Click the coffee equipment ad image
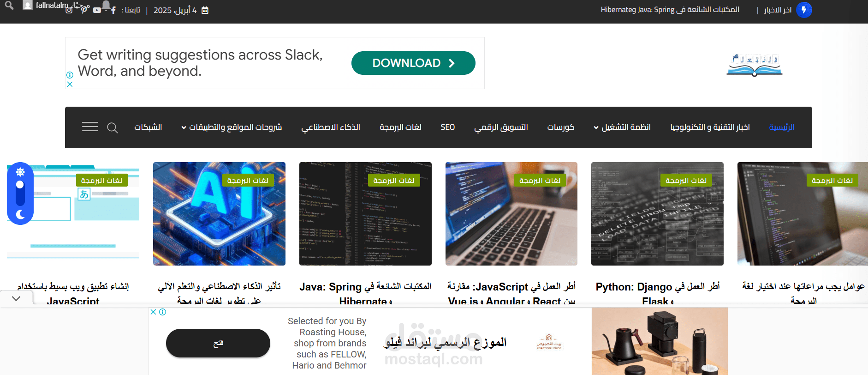The height and width of the screenshot is (375, 868). pyautogui.click(x=660, y=341)
